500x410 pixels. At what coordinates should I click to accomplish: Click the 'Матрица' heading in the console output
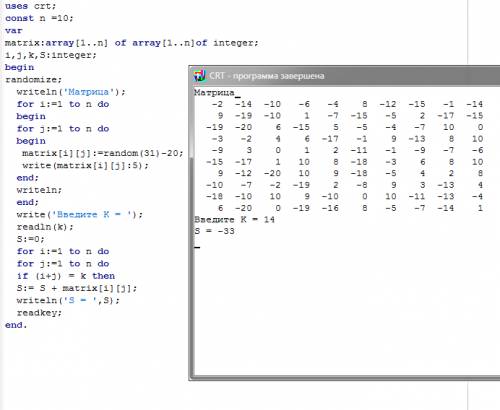[x=214, y=92]
